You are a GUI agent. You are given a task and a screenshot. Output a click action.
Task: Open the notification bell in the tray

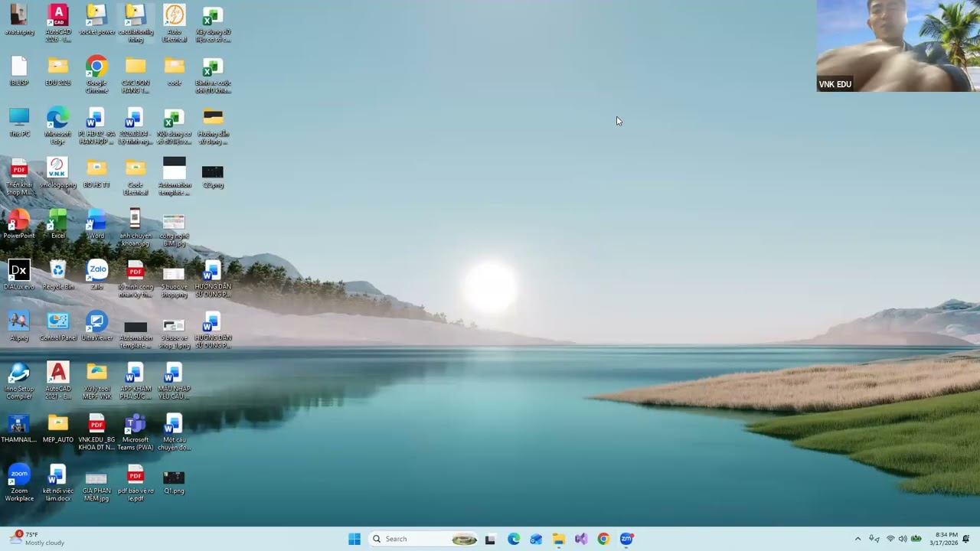[x=966, y=539]
